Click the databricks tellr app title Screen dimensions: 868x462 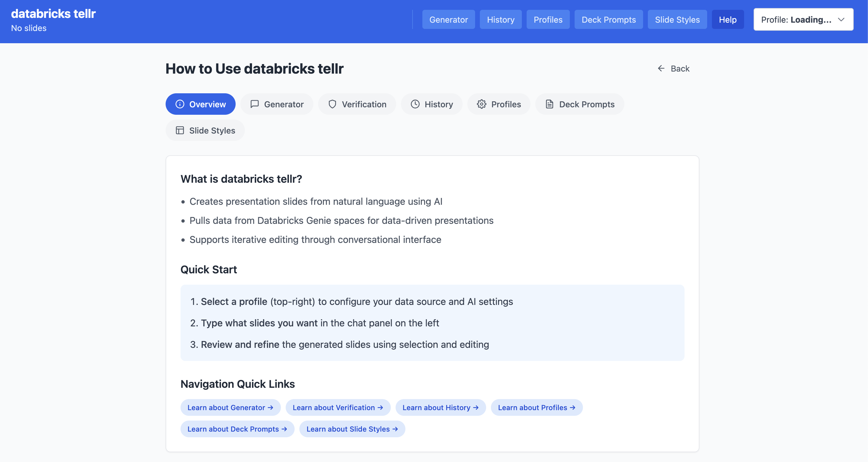[x=54, y=14]
